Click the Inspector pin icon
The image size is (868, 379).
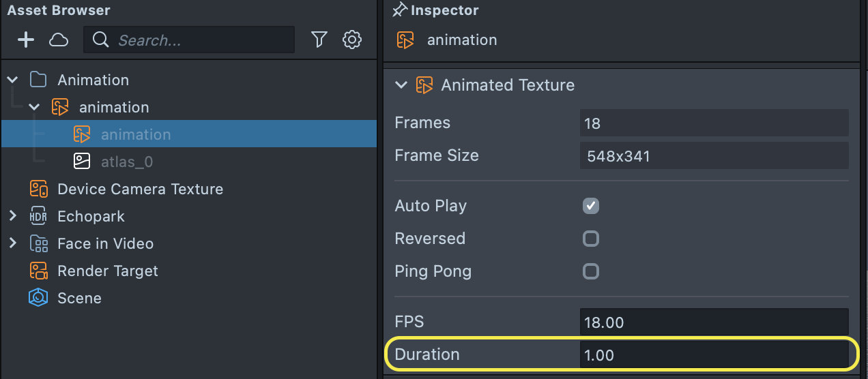[x=400, y=10]
